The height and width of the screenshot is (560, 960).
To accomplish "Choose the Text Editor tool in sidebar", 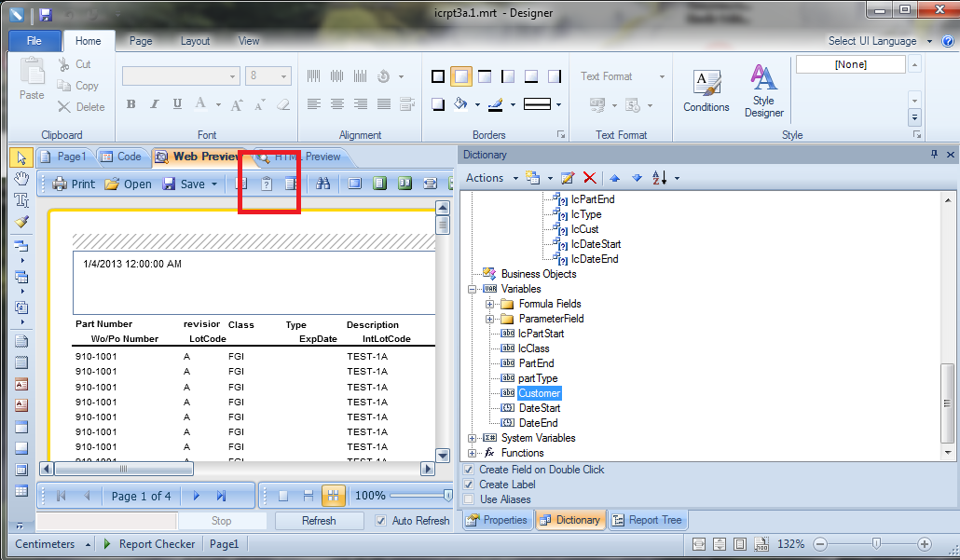I will click(21, 200).
